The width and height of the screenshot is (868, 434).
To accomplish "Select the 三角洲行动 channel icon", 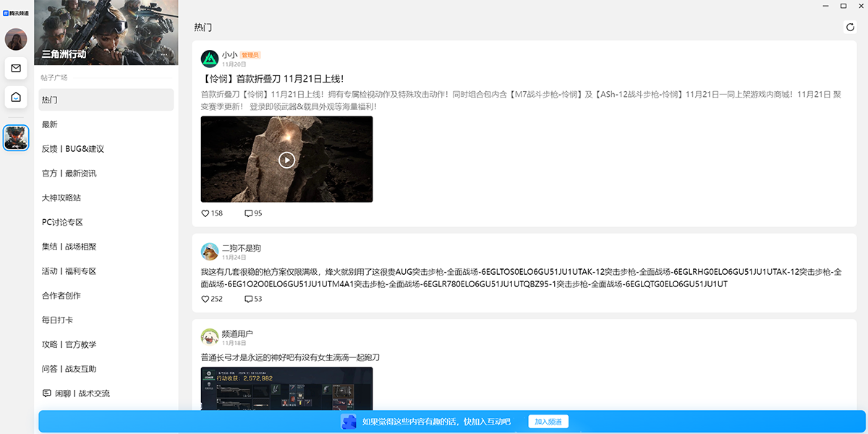I will (x=15, y=137).
